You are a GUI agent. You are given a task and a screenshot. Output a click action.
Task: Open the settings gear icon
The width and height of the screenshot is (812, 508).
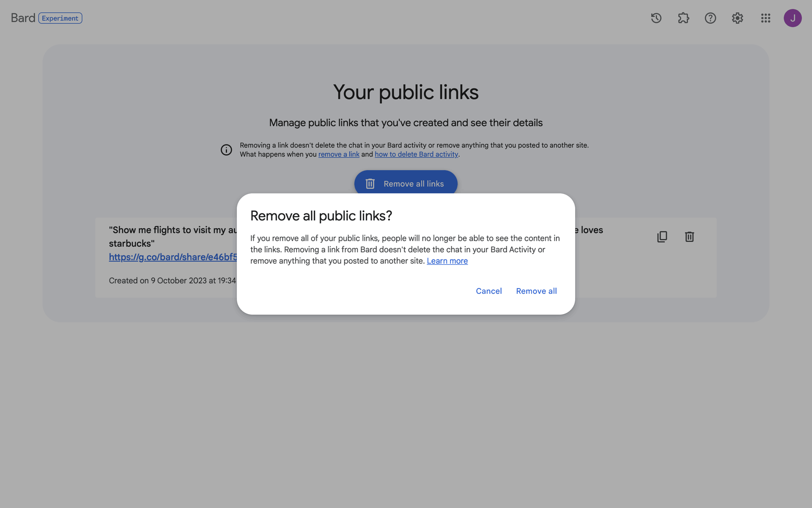(x=738, y=18)
